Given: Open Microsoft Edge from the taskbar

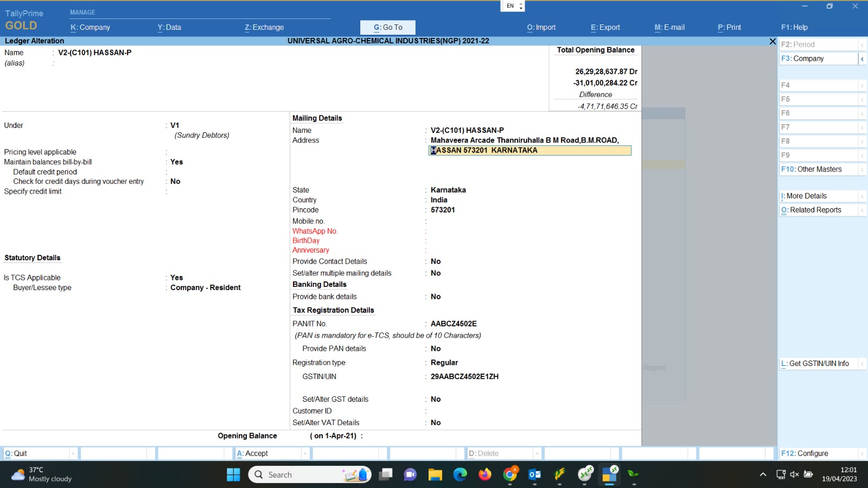Looking at the screenshot, I should 460,474.
